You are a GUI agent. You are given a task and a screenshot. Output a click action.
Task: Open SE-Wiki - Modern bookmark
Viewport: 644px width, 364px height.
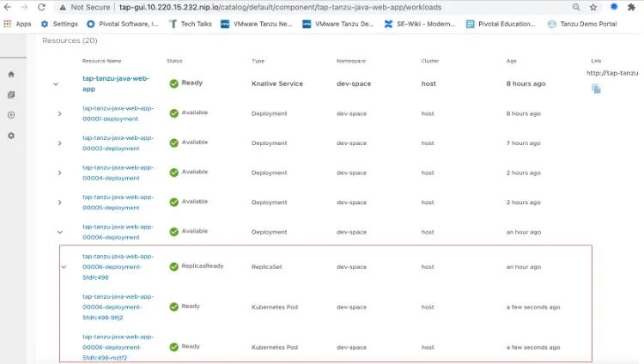coord(420,24)
